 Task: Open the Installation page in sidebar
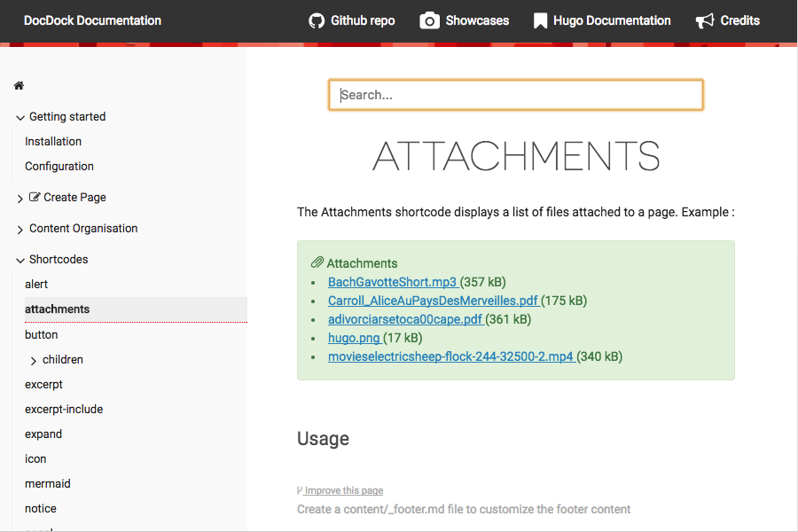point(53,142)
